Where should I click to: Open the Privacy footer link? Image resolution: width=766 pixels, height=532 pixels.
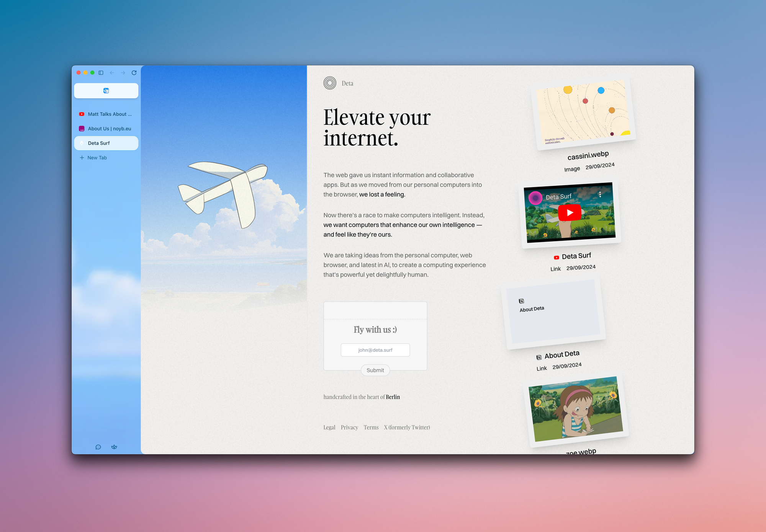pyautogui.click(x=349, y=428)
